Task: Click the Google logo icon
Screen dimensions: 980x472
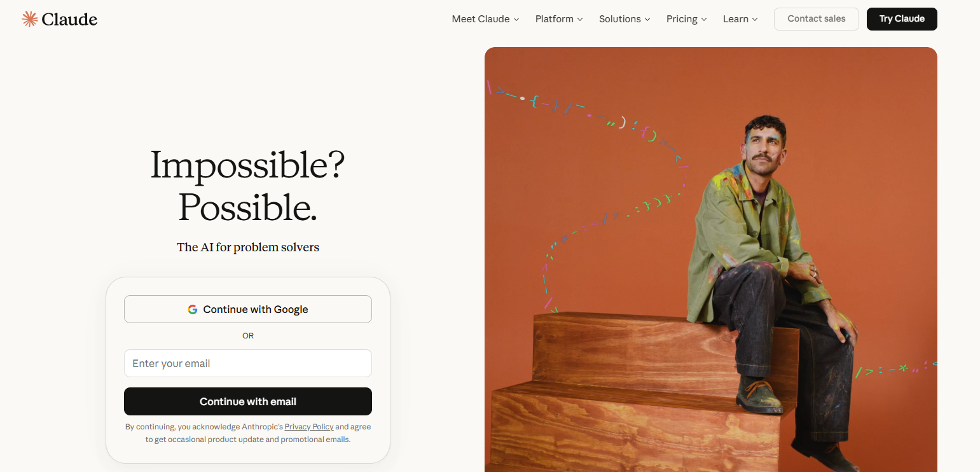Action: [x=193, y=309]
